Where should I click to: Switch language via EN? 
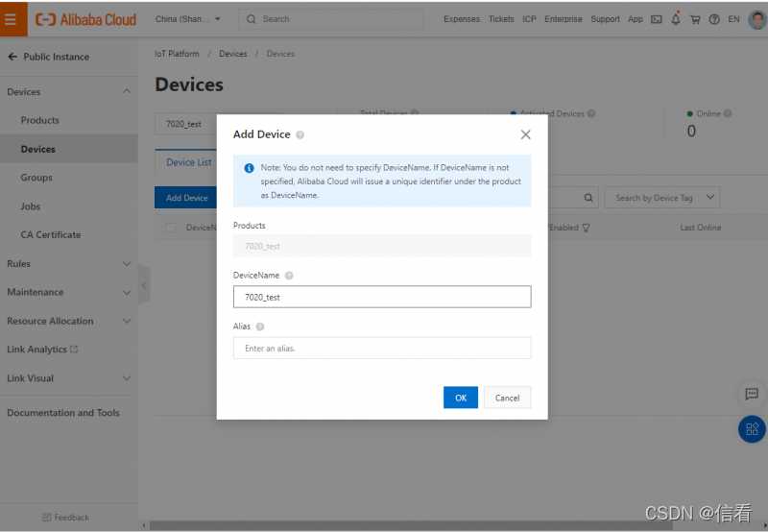(733, 19)
